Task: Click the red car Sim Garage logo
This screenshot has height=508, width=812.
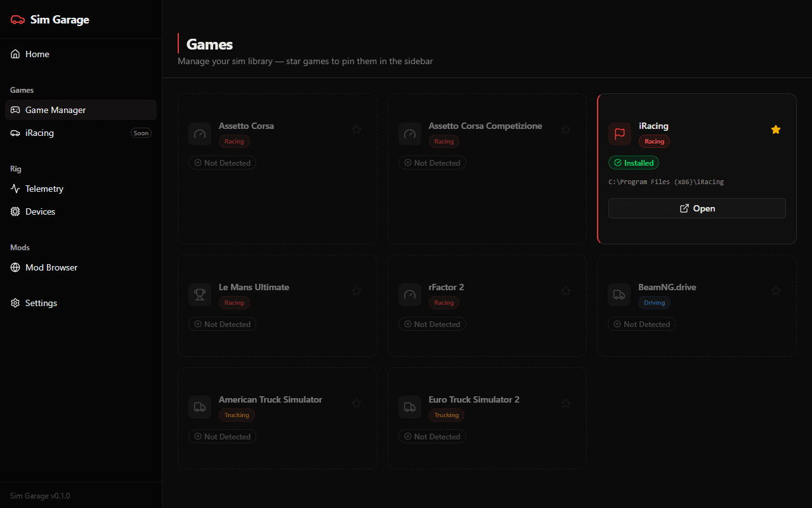Action: tap(18, 20)
